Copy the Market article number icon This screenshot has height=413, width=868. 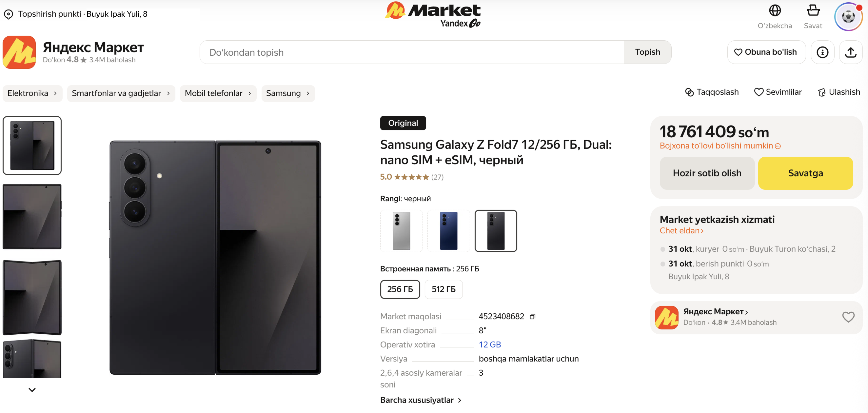tap(532, 317)
